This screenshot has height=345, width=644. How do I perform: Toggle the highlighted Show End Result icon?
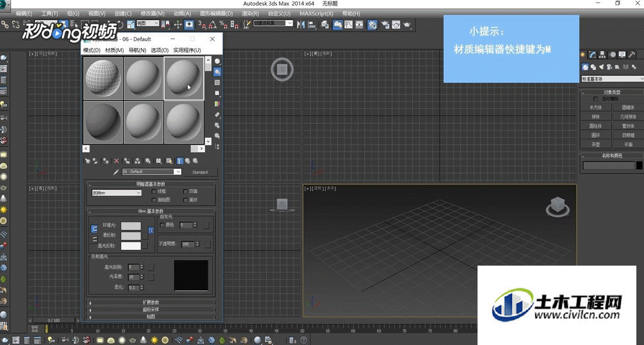(179, 161)
